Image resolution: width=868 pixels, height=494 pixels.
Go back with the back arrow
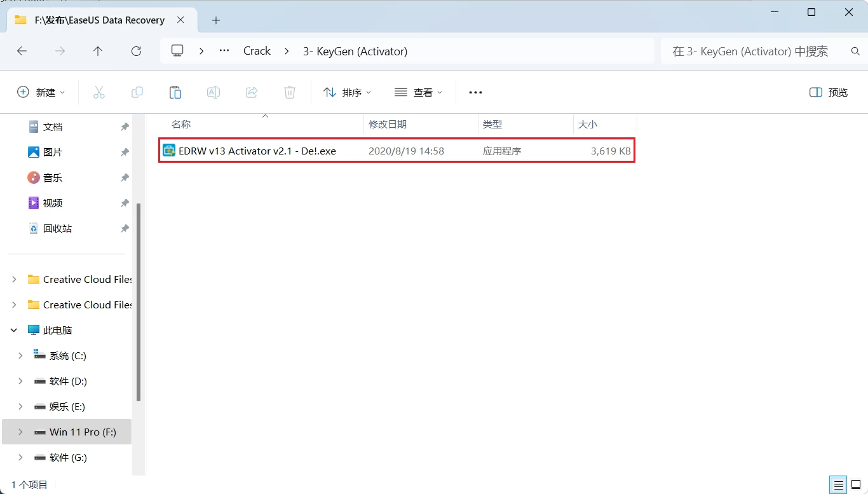pos(22,51)
